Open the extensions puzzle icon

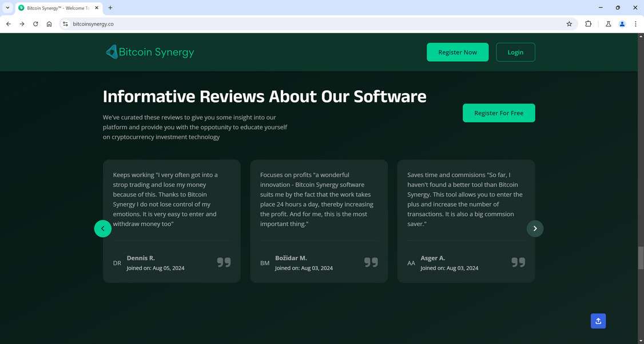(x=588, y=24)
